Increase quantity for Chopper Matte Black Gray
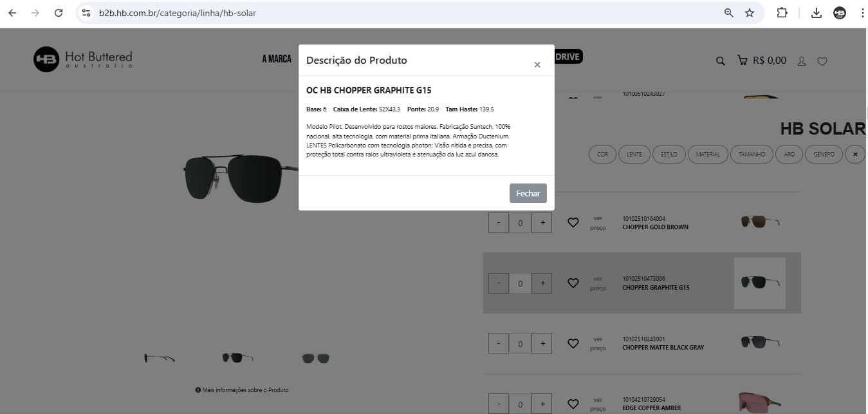The height and width of the screenshot is (414, 868). point(542,343)
